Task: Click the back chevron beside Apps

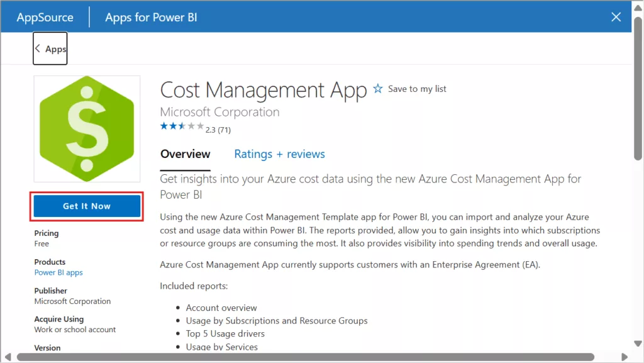Action: [37, 48]
